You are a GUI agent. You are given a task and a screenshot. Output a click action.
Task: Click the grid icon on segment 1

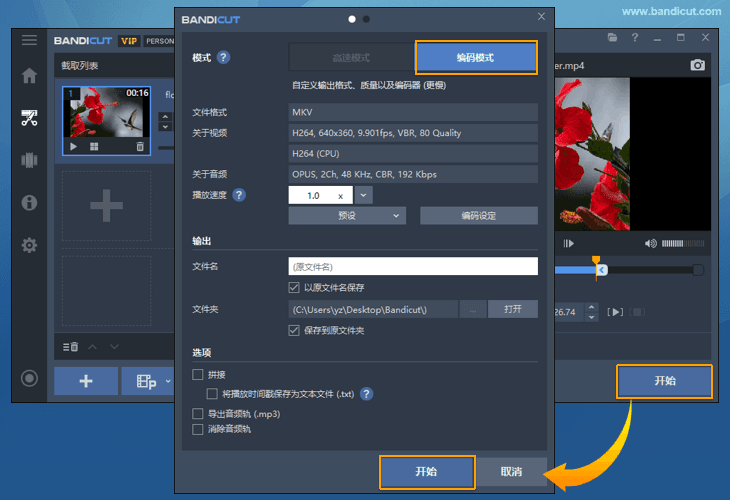[x=94, y=147]
